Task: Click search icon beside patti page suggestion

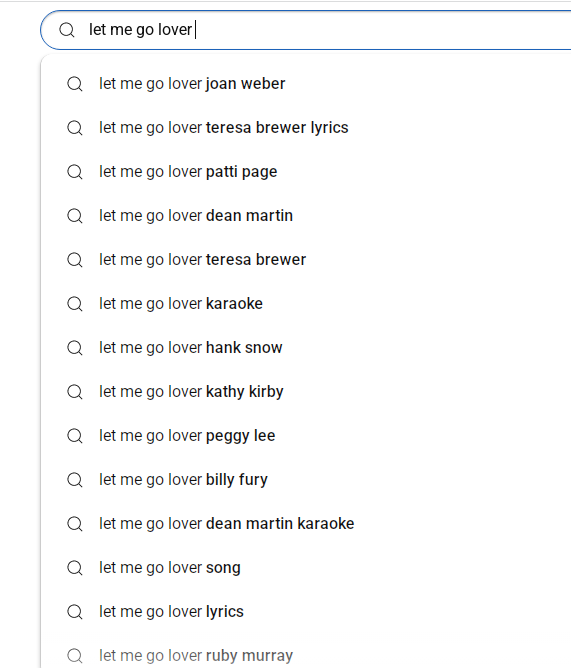Action: pos(75,172)
